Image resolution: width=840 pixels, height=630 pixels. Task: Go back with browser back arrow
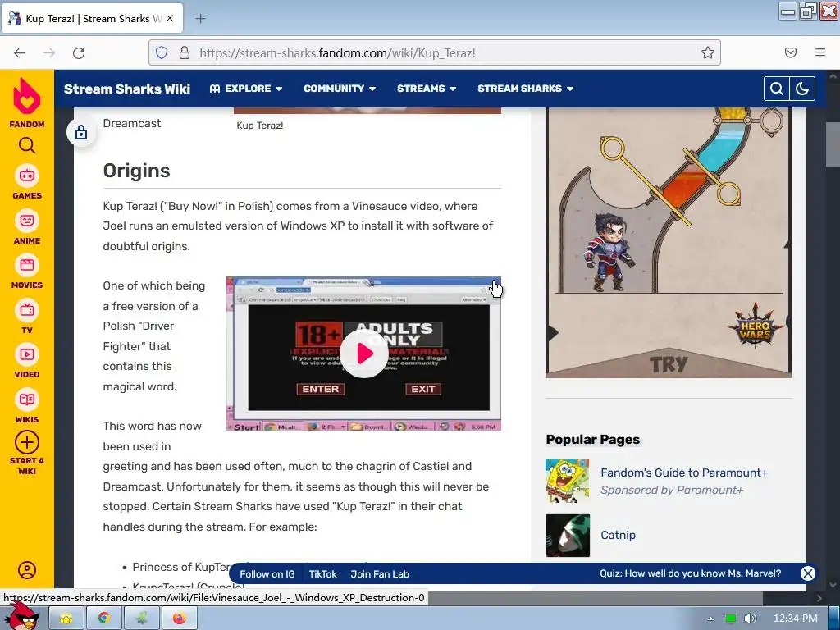[20, 52]
